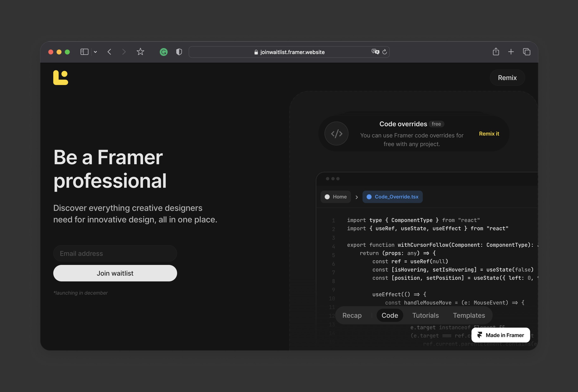Switch to the Code tab
Image resolution: width=578 pixels, height=392 pixels.
[x=390, y=315]
